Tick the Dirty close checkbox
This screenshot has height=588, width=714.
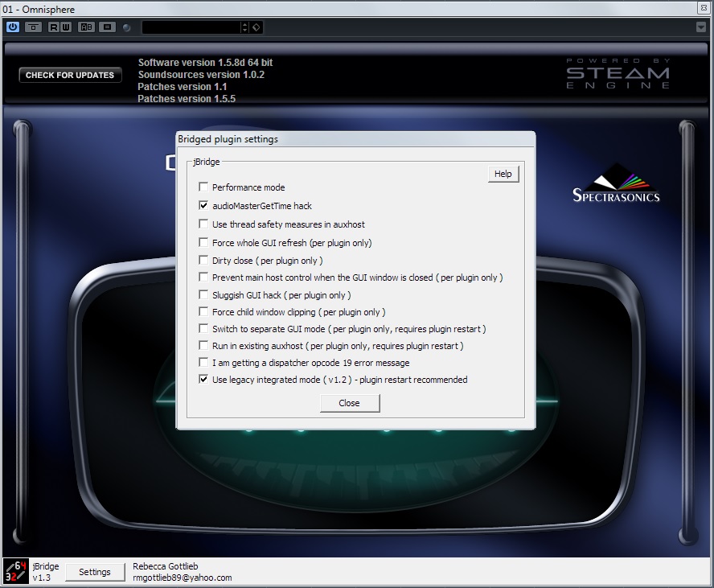point(203,260)
